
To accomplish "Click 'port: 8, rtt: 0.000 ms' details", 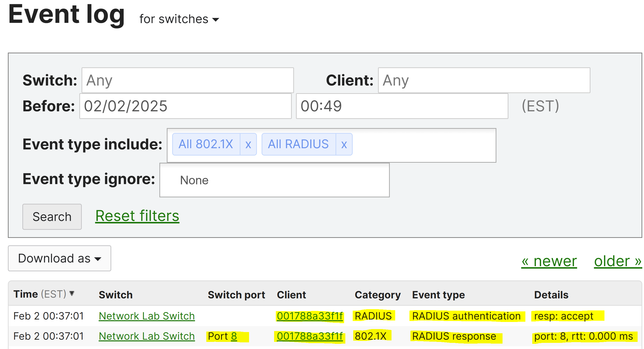I will (x=583, y=336).
